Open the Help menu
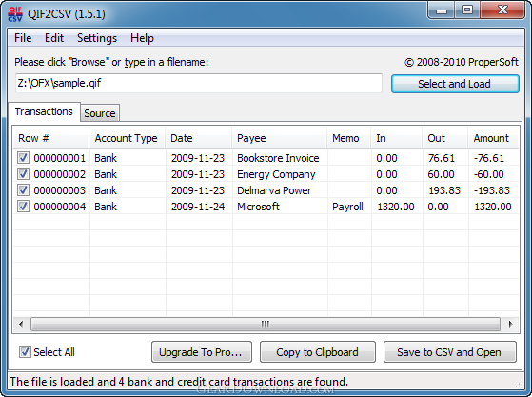Viewport: 532px width, 397px height. pyautogui.click(x=142, y=38)
